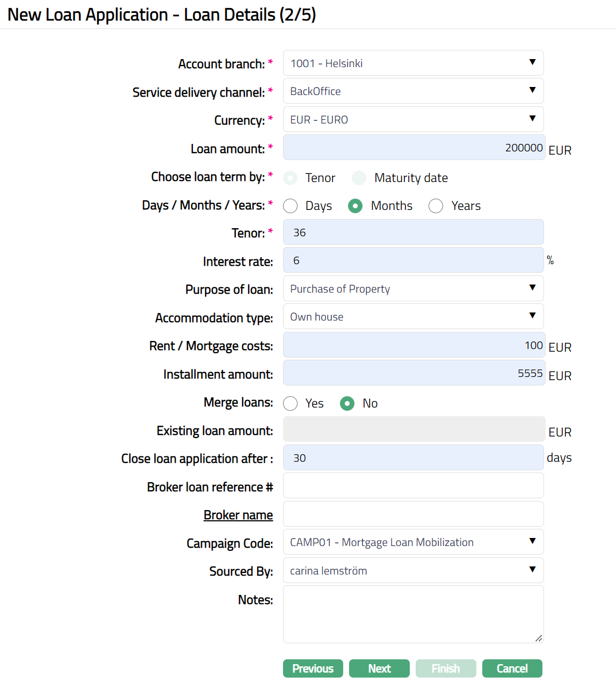Click the Broker name link

[238, 515]
